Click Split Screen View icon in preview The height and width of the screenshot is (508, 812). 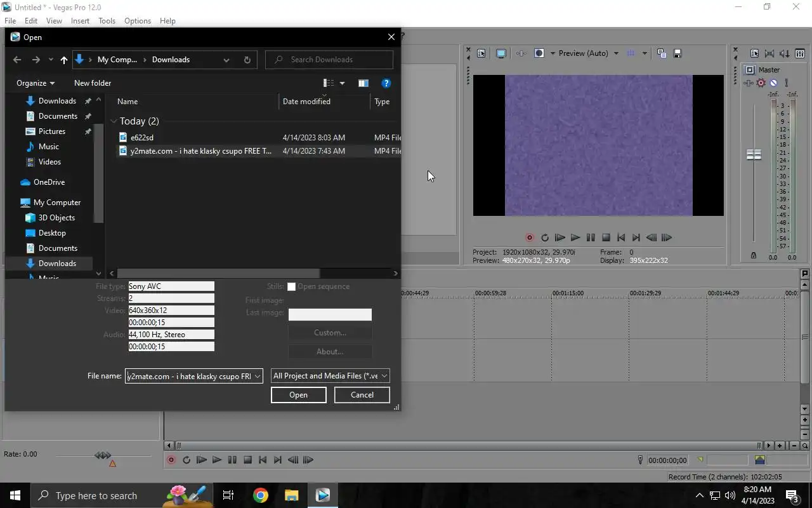click(x=539, y=53)
